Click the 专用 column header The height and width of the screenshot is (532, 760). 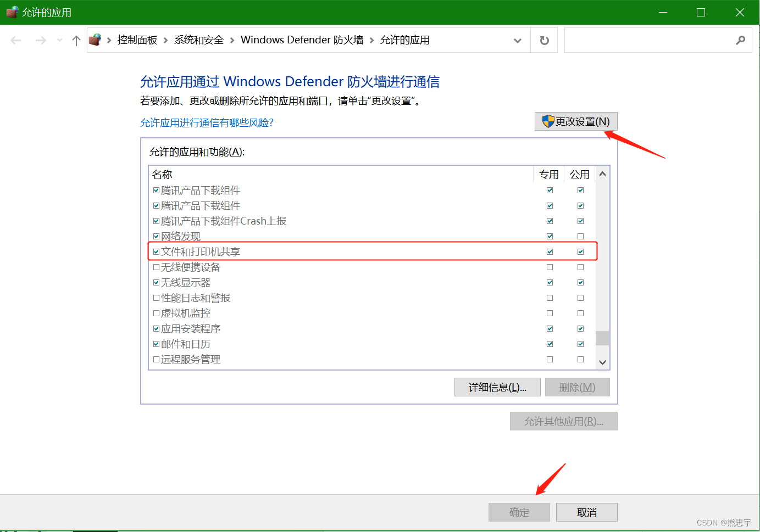[x=549, y=175]
